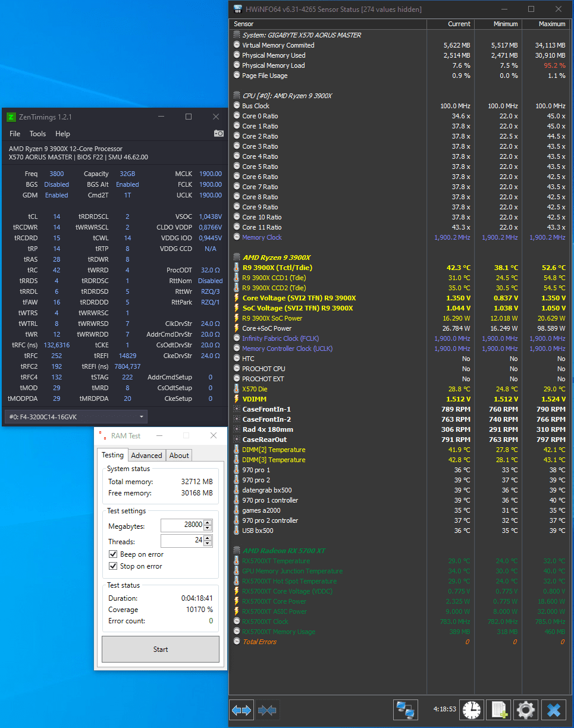
Task: Reset min/max values with the clock icon
Action: 471,710
